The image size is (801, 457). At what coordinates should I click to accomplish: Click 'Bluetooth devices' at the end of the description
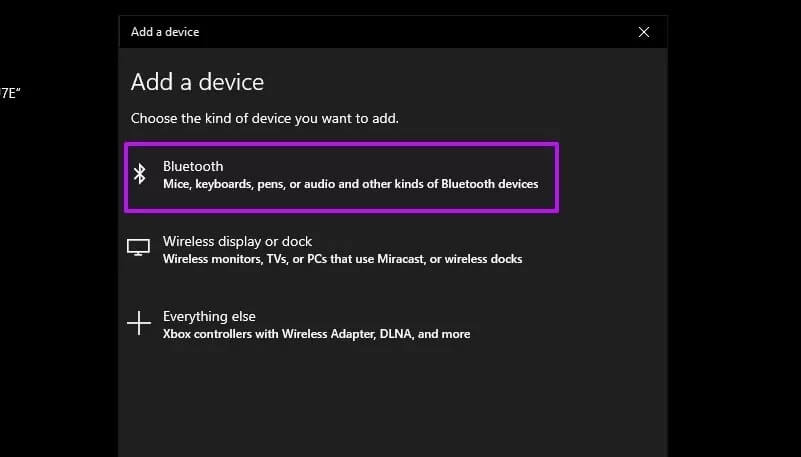click(489, 184)
